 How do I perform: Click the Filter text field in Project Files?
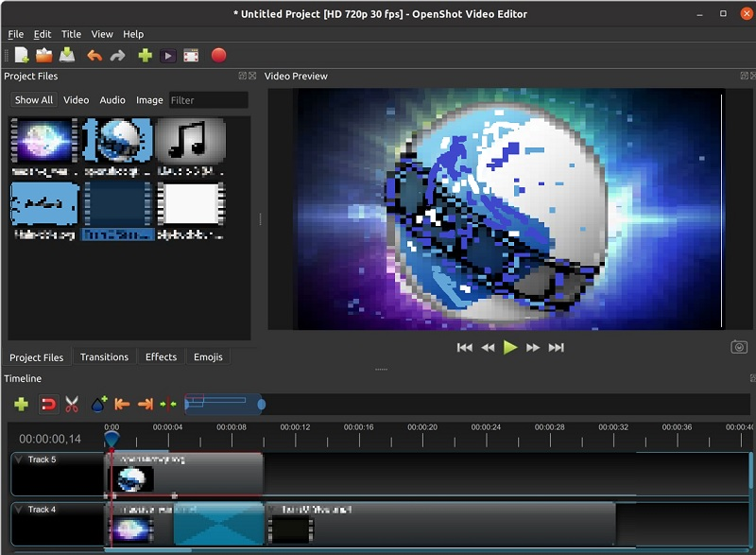click(208, 100)
